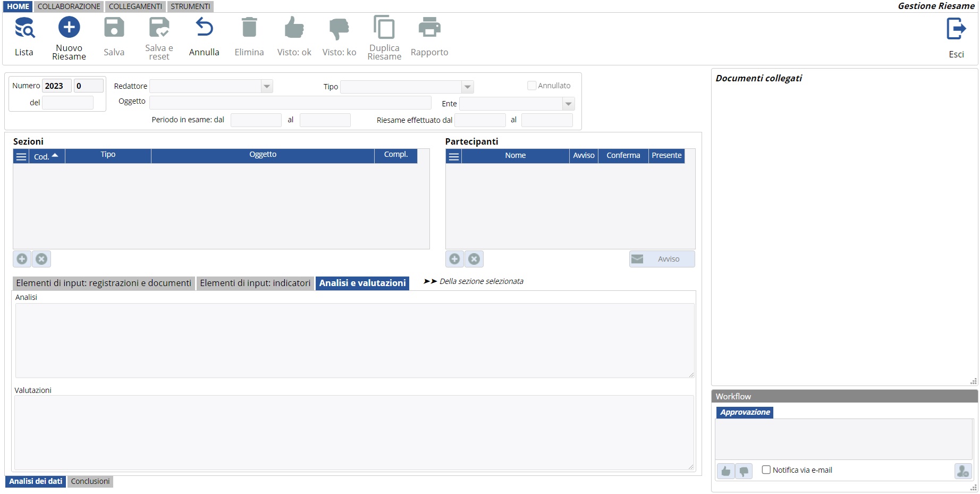Screen dimensions: 980x494
Task: Add a new row in Sezioni
Action: pyautogui.click(x=22, y=259)
